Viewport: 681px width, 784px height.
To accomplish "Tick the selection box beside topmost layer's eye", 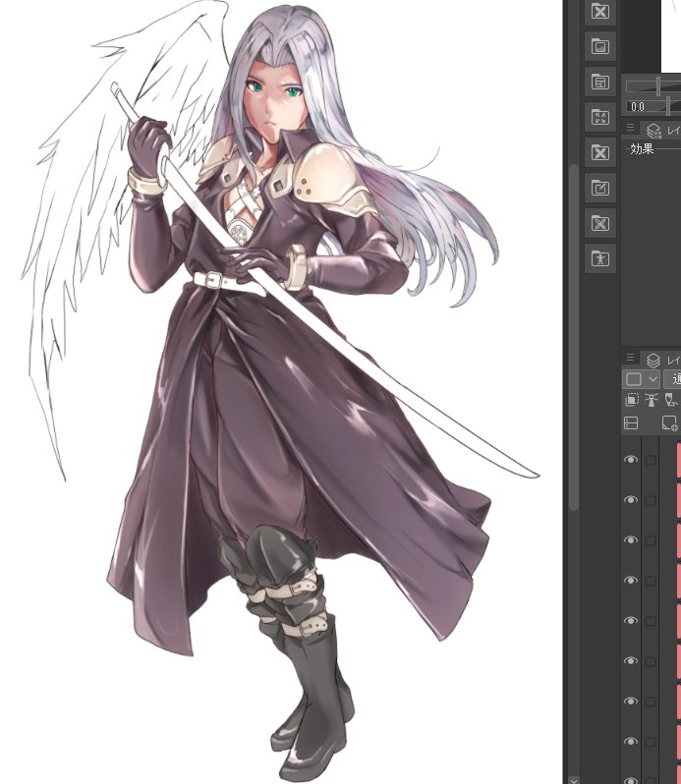I will (x=651, y=460).
